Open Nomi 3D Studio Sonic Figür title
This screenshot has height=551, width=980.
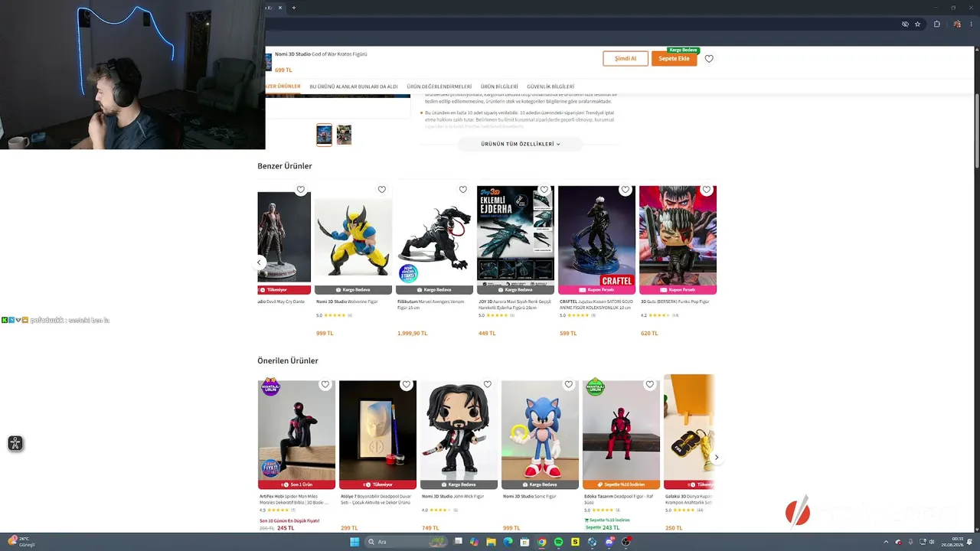click(530, 497)
